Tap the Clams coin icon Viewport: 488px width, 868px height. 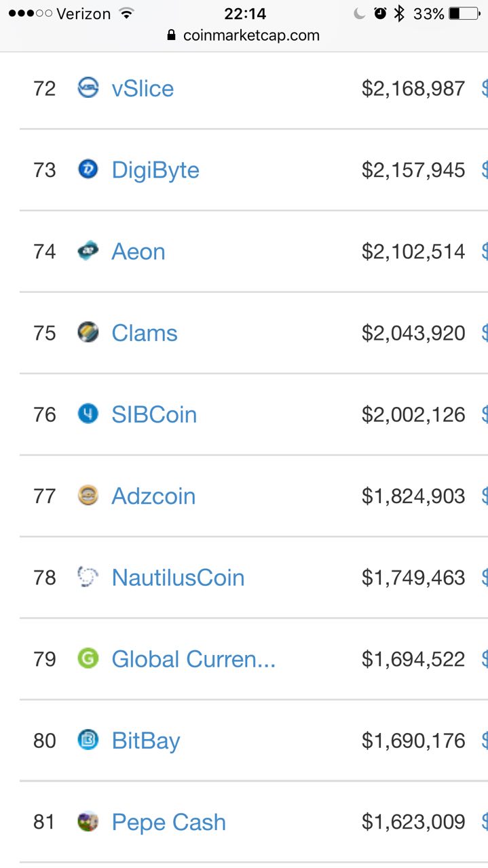pos(88,332)
